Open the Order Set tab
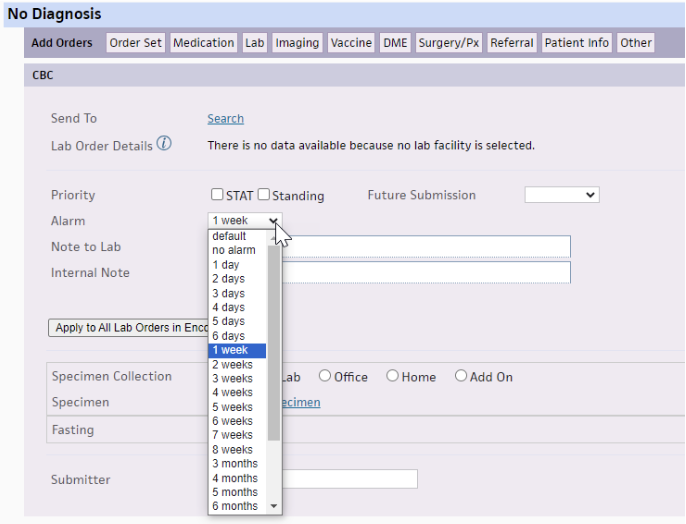 coord(136,43)
